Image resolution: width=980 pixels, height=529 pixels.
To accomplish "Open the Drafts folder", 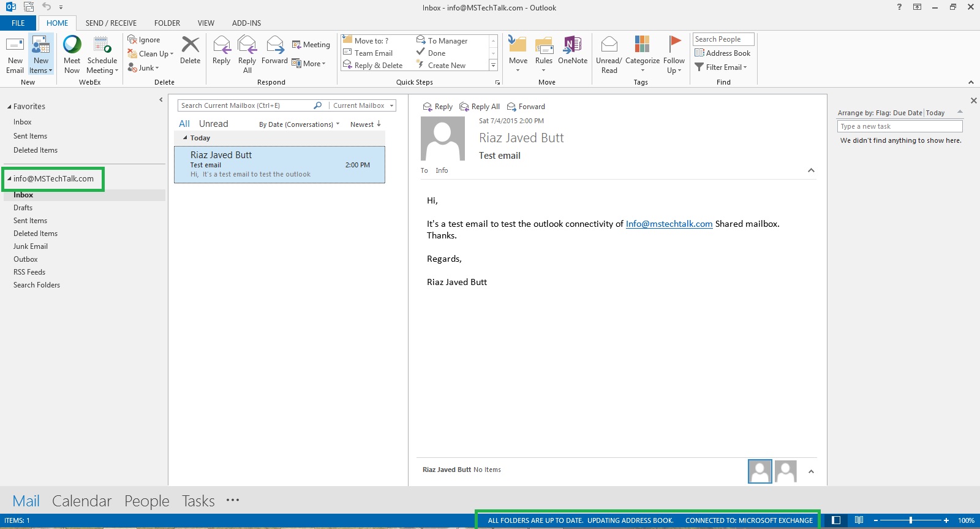I will coord(23,208).
